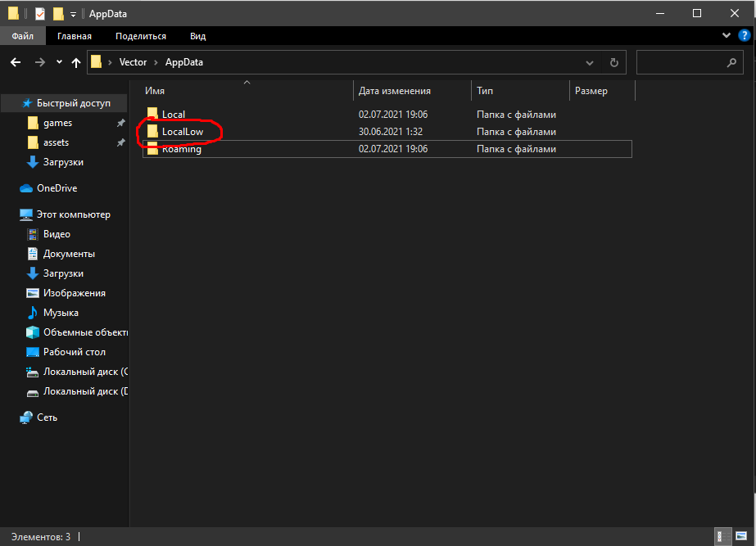
Task: Select Этот компьютер in navigation pane
Action: pos(73,214)
